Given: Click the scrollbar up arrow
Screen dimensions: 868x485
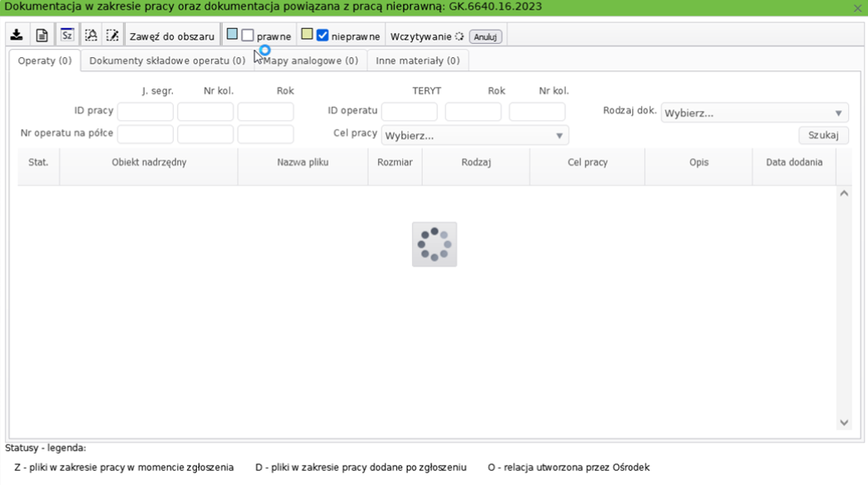Looking at the screenshot, I should (x=844, y=194).
